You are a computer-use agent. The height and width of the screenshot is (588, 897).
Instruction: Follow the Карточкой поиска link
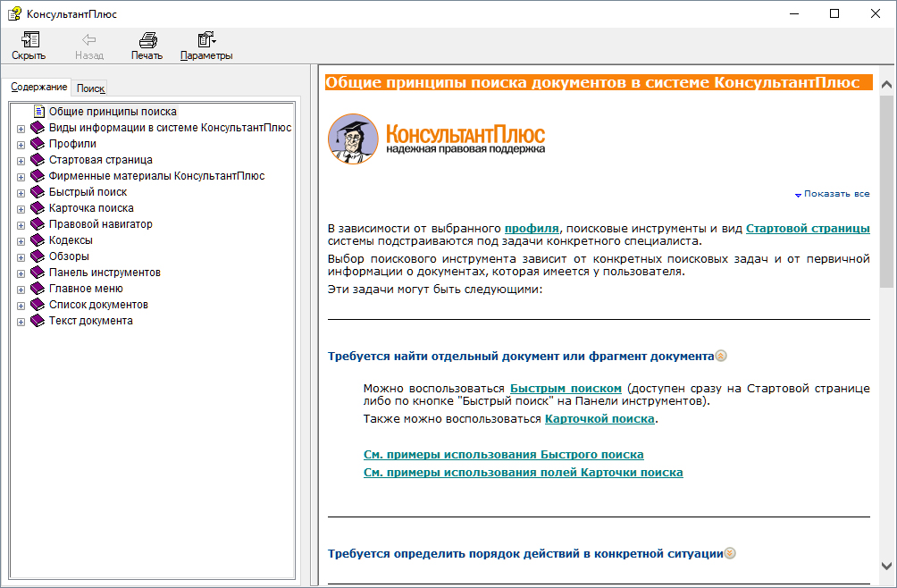[x=599, y=419]
